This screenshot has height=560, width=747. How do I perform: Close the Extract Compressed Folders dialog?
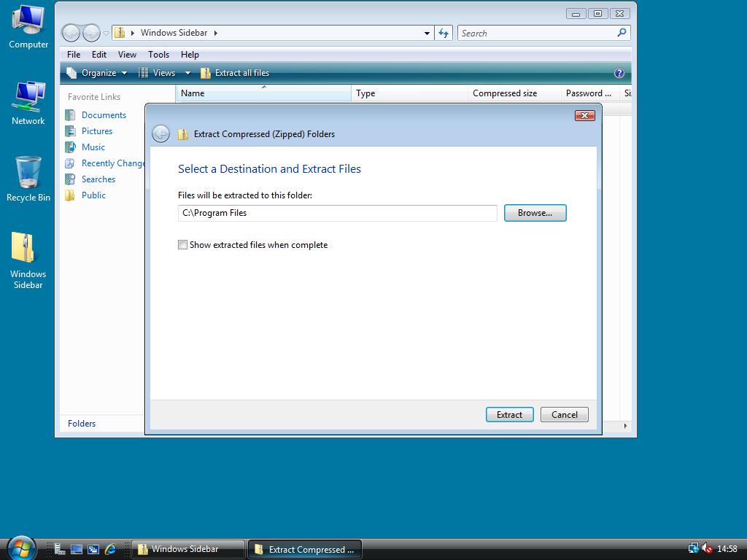584,115
